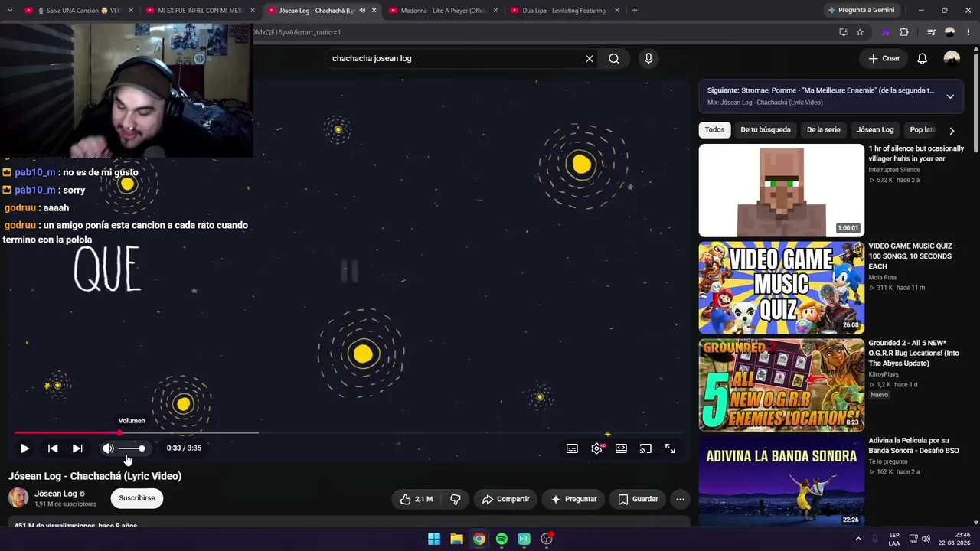Image resolution: width=980 pixels, height=551 pixels.
Task: Install or cast page icon in address bar
Action: (843, 32)
